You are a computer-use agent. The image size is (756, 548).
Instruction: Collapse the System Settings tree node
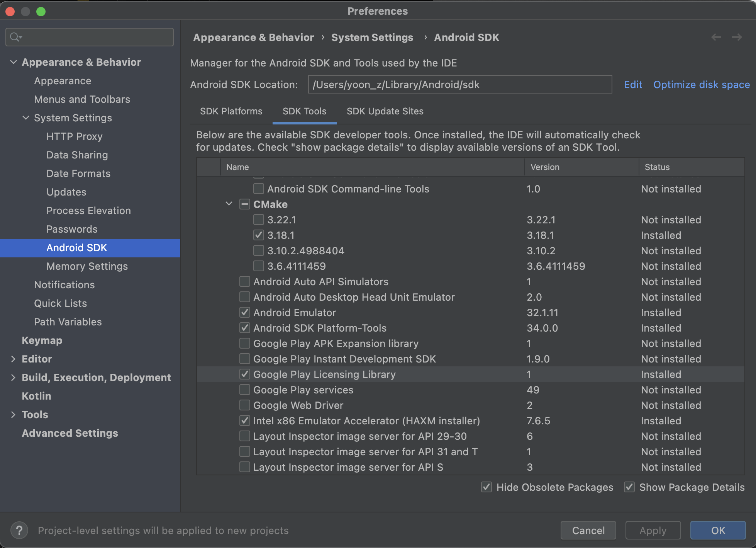pyautogui.click(x=26, y=118)
